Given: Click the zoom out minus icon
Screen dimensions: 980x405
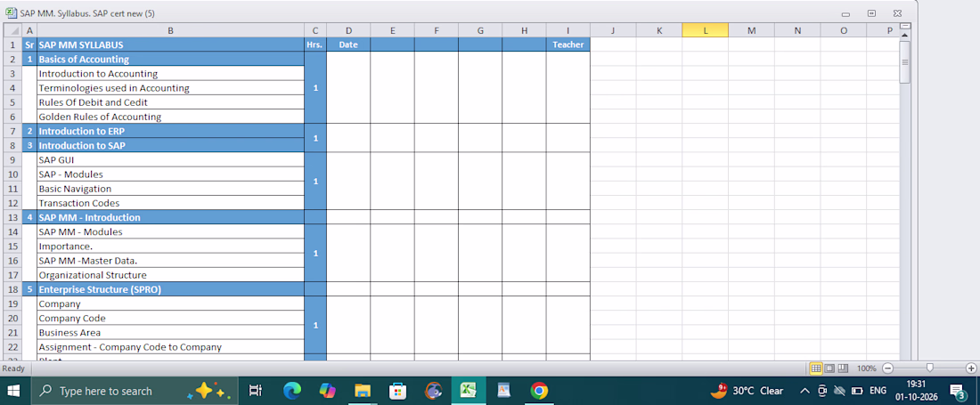Looking at the screenshot, I should 887,369.
